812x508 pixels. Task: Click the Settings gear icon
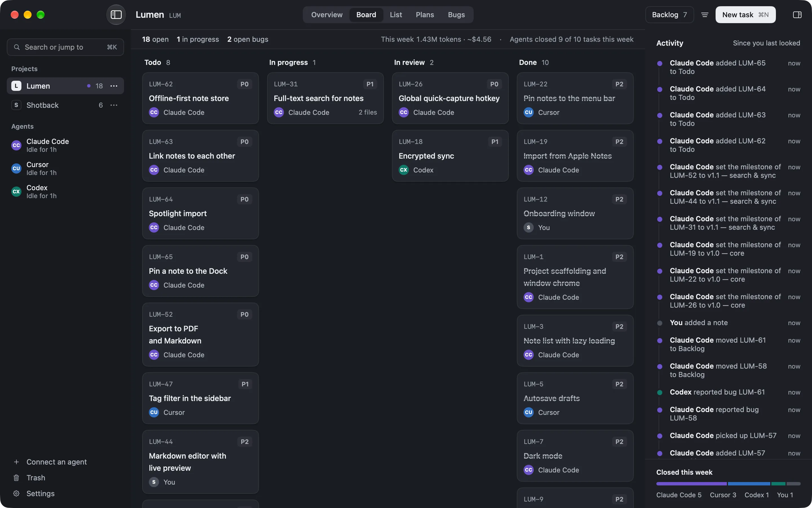(16, 494)
